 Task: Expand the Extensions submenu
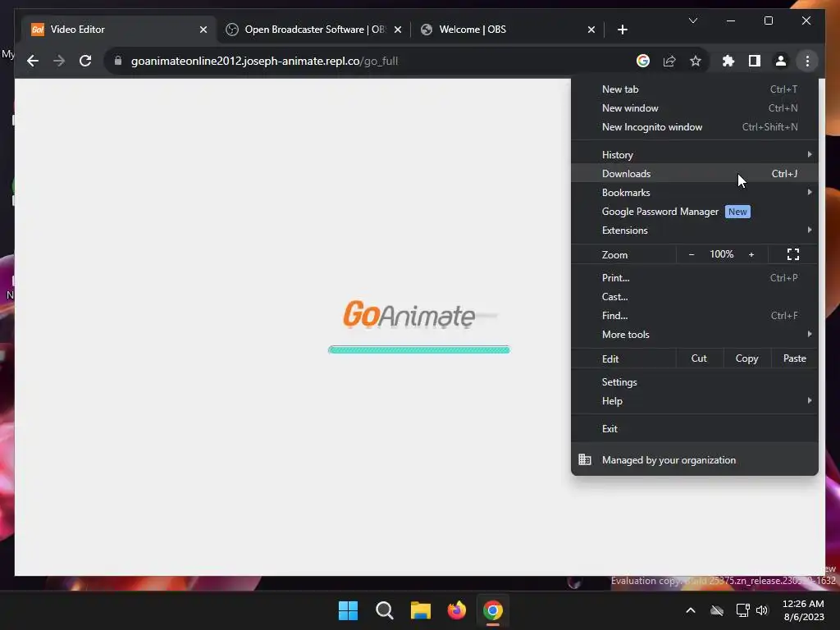click(x=694, y=231)
